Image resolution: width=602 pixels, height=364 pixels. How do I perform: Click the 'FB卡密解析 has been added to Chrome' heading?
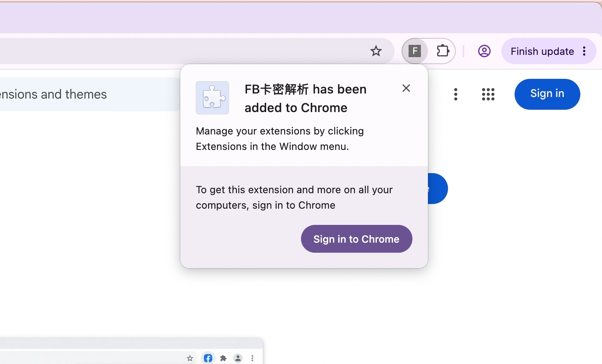(306, 98)
